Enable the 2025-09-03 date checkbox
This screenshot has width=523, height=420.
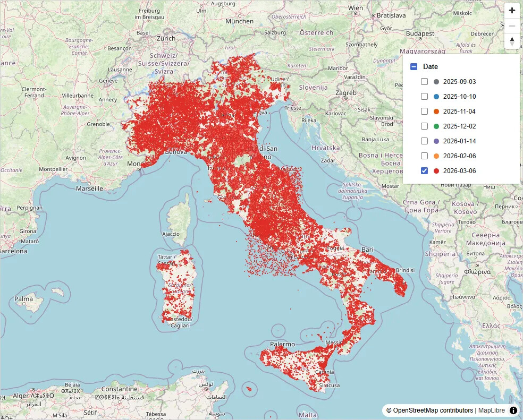424,82
